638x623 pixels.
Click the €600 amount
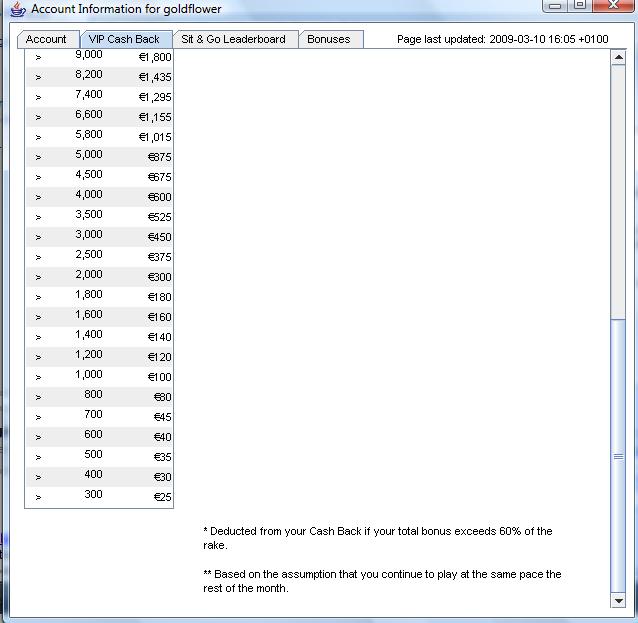[160, 197]
